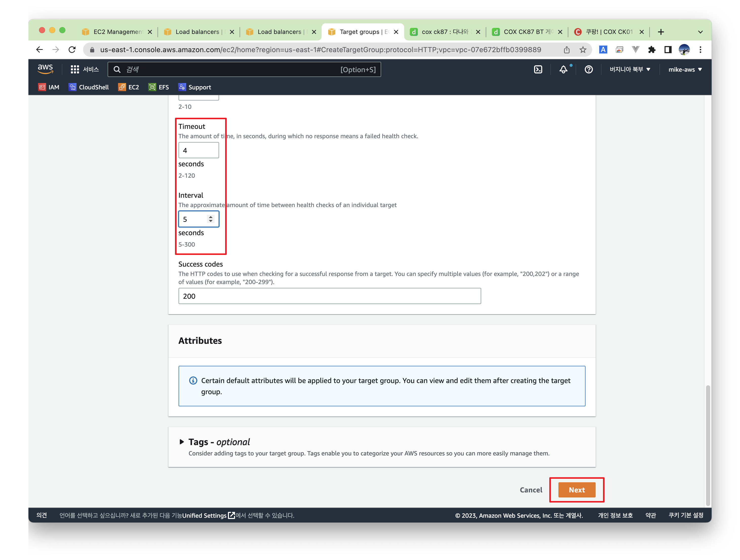The image size is (740, 560).
Task: Click the help question mark icon
Action: click(589, 70)
